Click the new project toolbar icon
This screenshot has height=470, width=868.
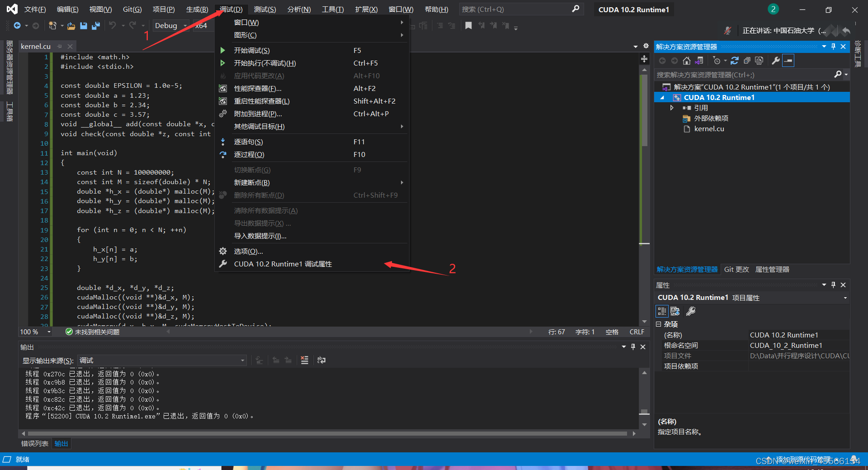click(52, 26)
